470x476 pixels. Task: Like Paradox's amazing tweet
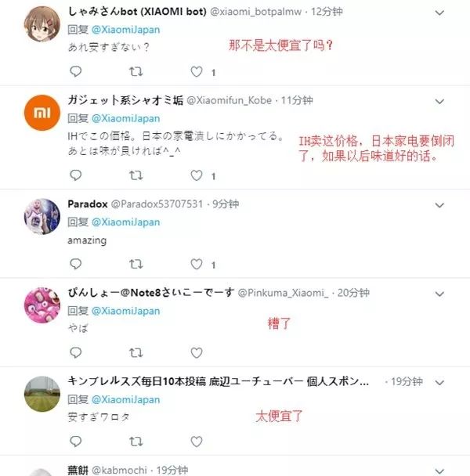[197, 264]
